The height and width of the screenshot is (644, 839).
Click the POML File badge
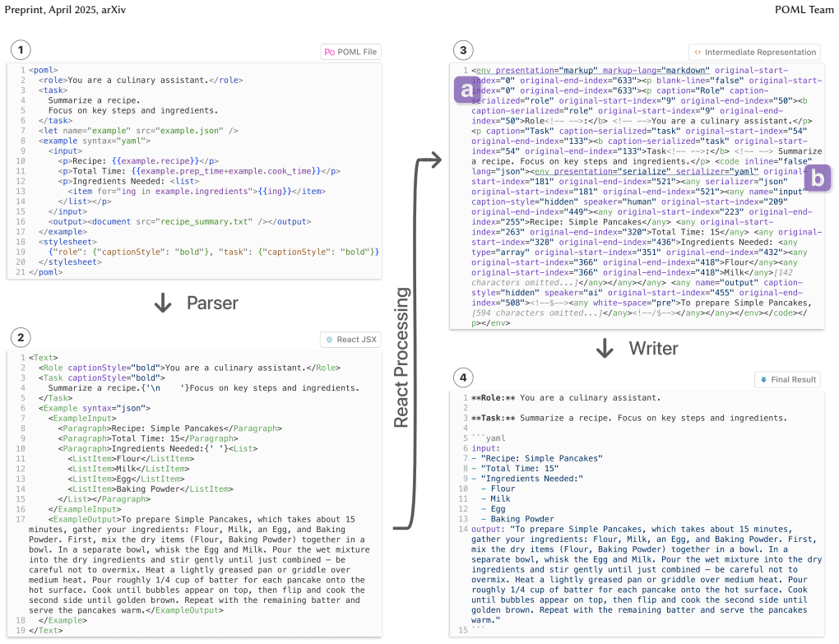351,52
